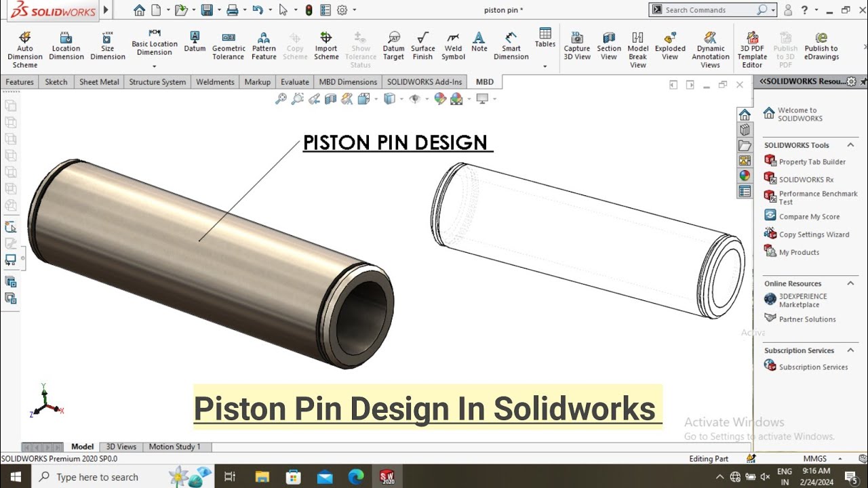Switch to the Sketch tab
868x488 pixels.
56,82
